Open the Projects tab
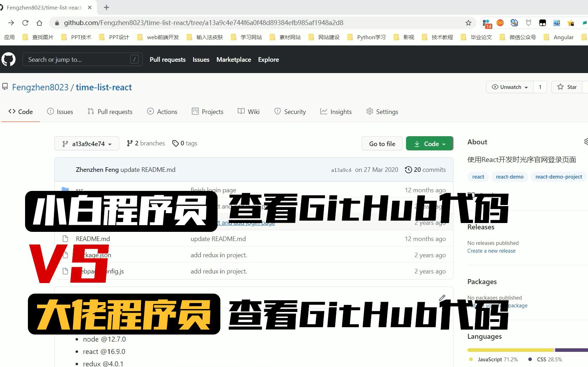Screen dimensions: 588x367 208,112
